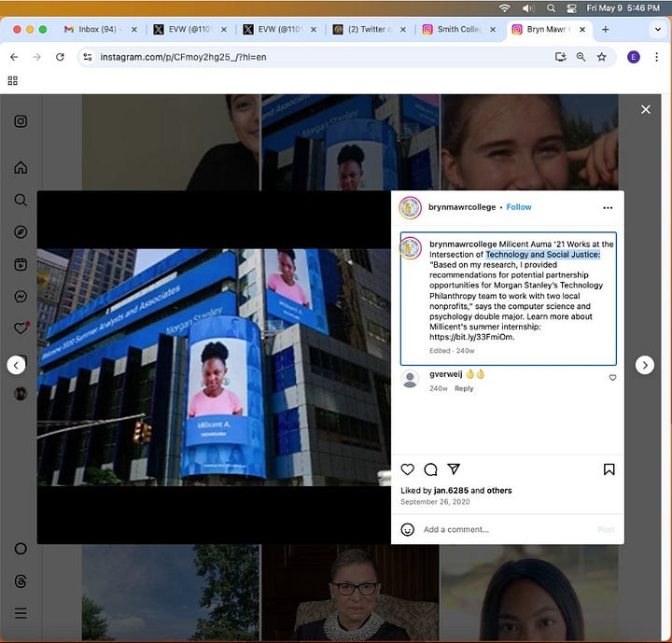Expand the tab search dropdown arrow

657,30
